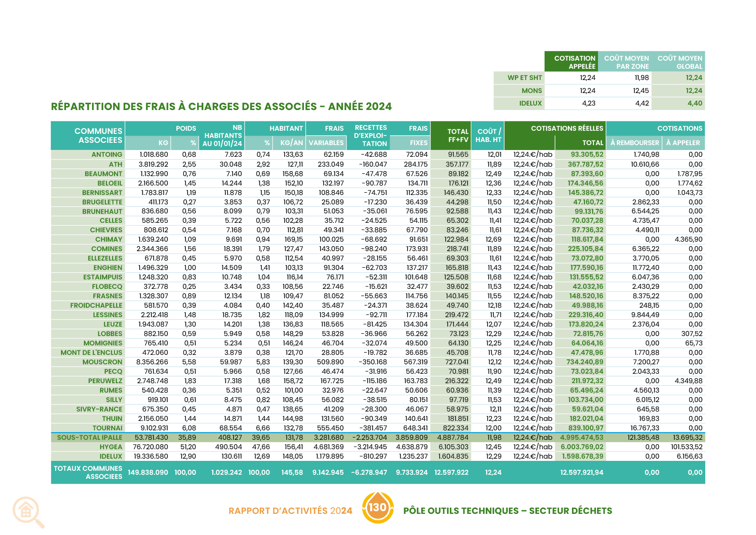Image resolution: width=756 pixels, height=535 pixels.
Task: Select the COMMUNES ASSOCIEES column header
Action: pos(98,135)
